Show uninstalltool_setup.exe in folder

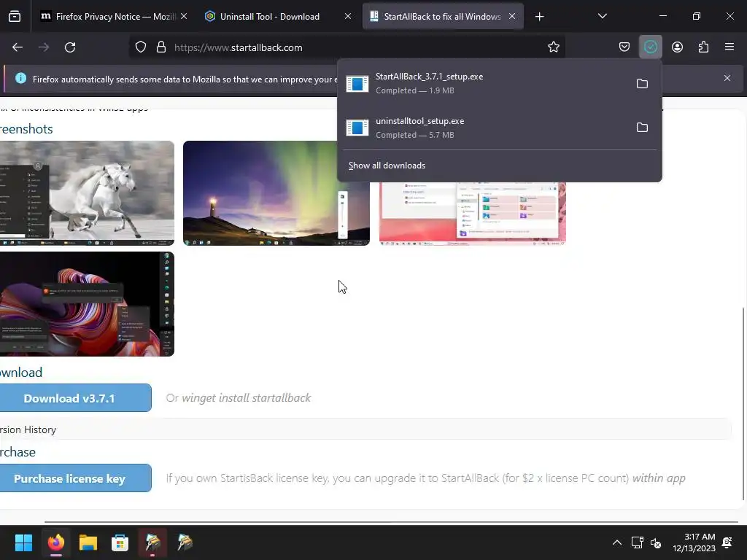pos(642,127)
